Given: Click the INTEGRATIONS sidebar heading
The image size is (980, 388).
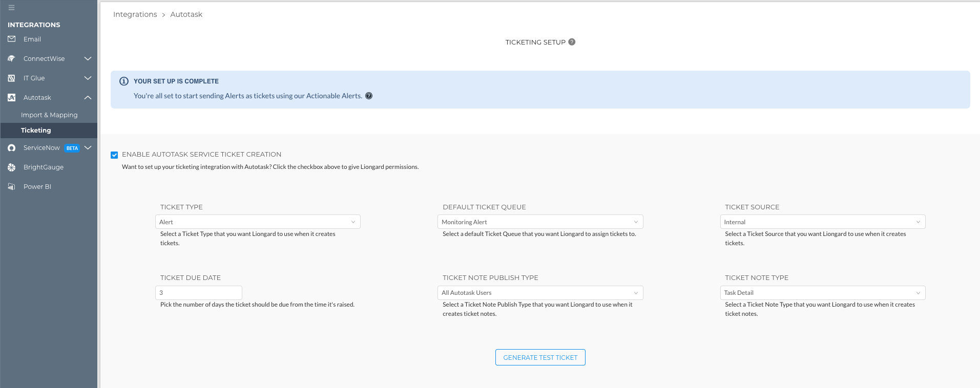Looking at the screenshot, I should 34,25.
